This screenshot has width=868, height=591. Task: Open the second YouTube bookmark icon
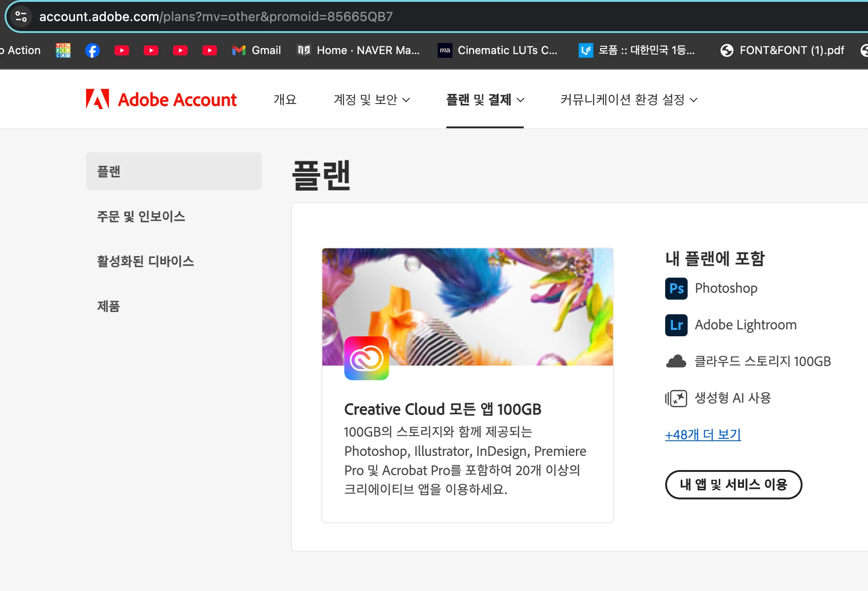pyautogui.click(x=151, y=50)
